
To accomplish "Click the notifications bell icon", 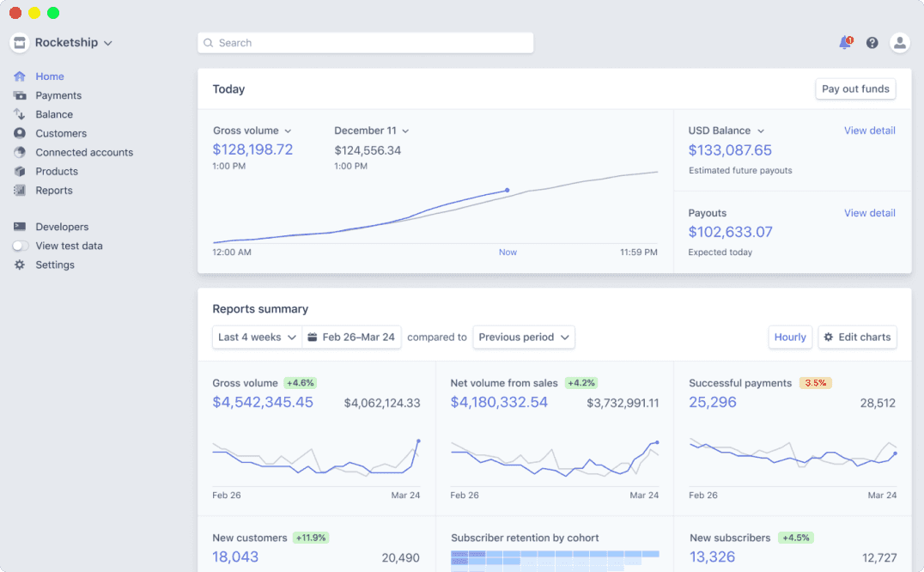I will 845,43.
